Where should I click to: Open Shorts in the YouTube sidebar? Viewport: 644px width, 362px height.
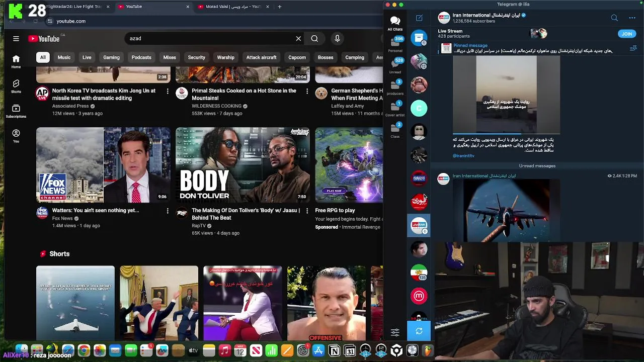16,86
